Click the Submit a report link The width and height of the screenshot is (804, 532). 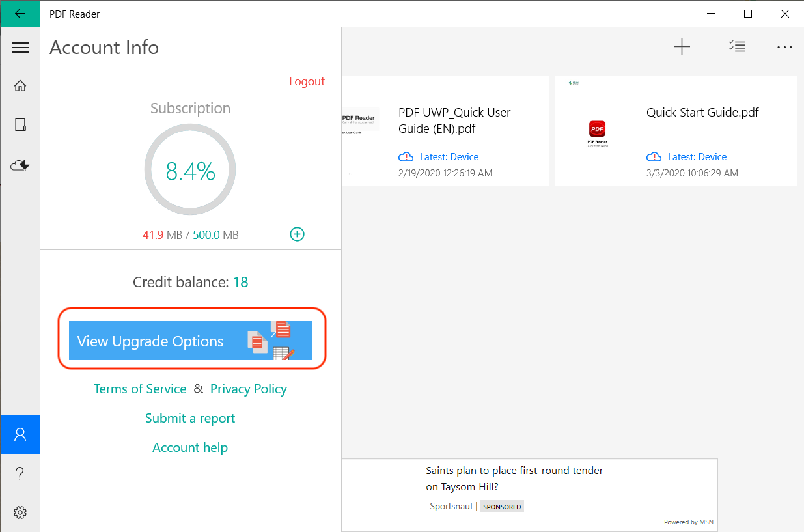click(190, 418)
